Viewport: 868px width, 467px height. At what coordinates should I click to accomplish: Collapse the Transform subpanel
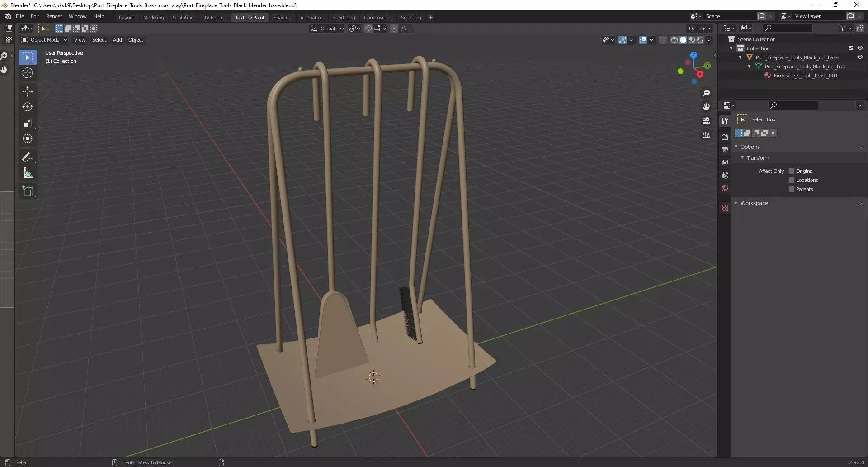pyautogui.click(x=742, y=157)
